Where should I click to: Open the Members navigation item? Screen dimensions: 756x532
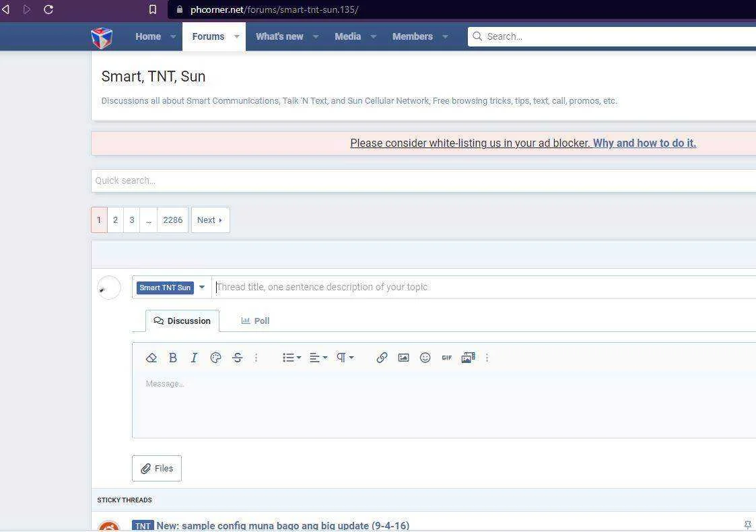(412, 36)
